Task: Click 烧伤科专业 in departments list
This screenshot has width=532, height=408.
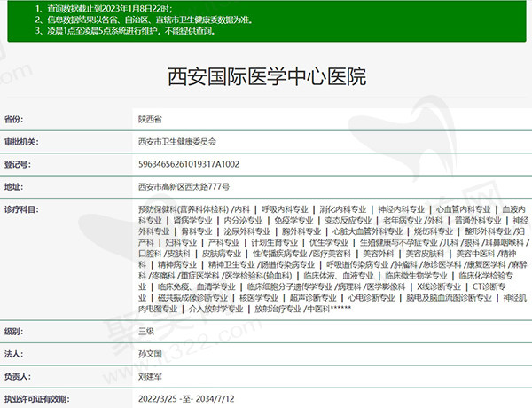Action: tap(434, 231)
